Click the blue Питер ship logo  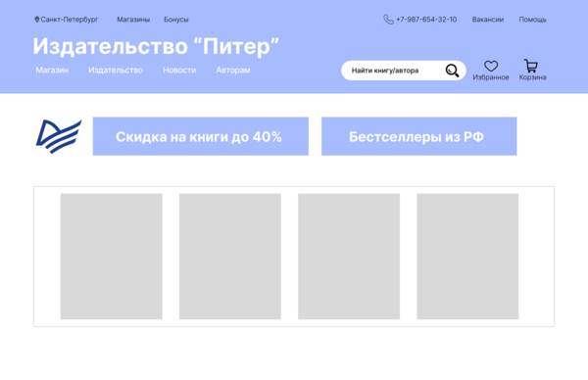point(59,136)
